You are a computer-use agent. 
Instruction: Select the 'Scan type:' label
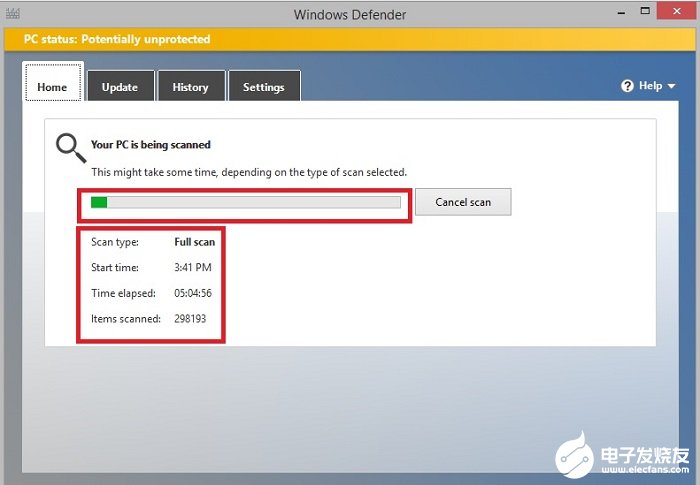point(115,242)
